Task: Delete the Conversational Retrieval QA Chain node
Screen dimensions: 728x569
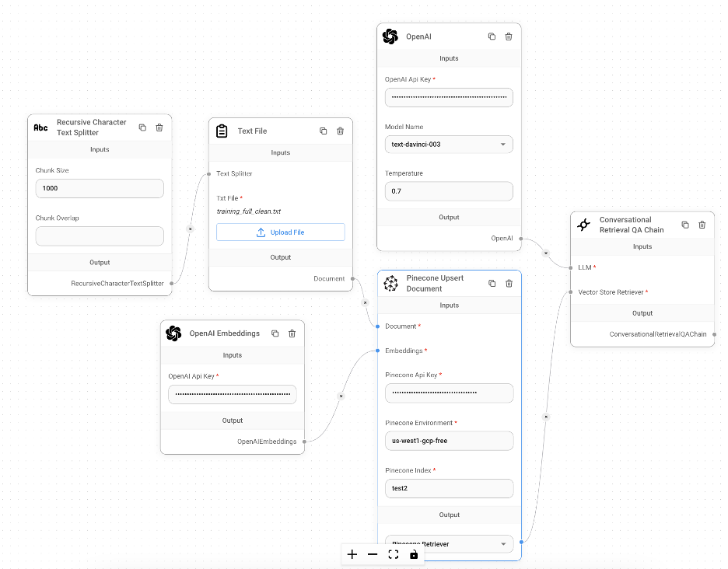Action: pos(702,225)
